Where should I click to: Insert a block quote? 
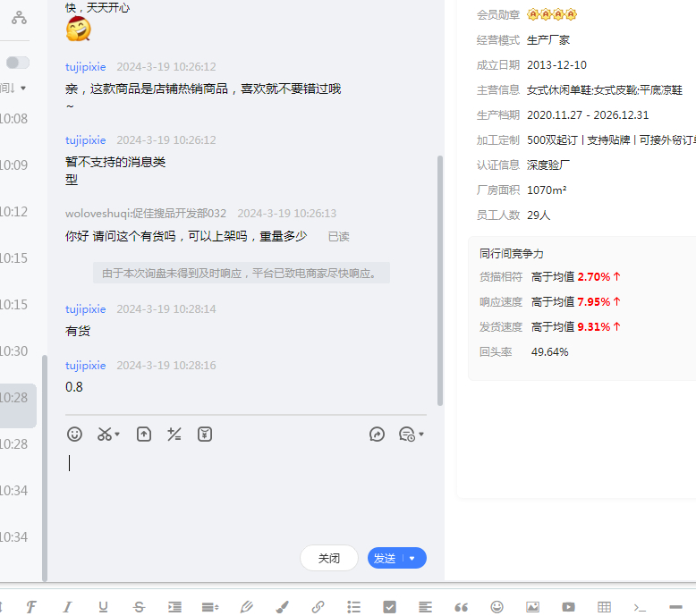[x=462, y=607]
